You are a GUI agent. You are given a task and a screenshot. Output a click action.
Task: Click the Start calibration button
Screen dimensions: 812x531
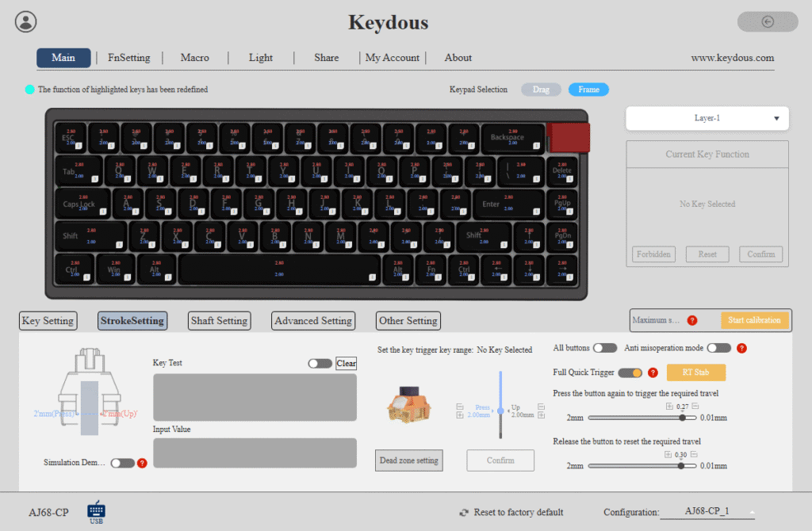tap(754, 320)
